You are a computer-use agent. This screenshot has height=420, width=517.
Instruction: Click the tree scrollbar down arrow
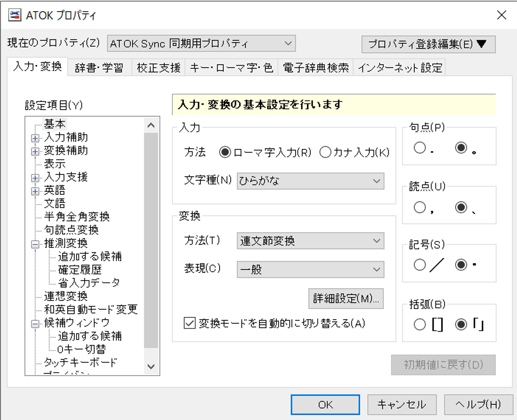(151, 367)
